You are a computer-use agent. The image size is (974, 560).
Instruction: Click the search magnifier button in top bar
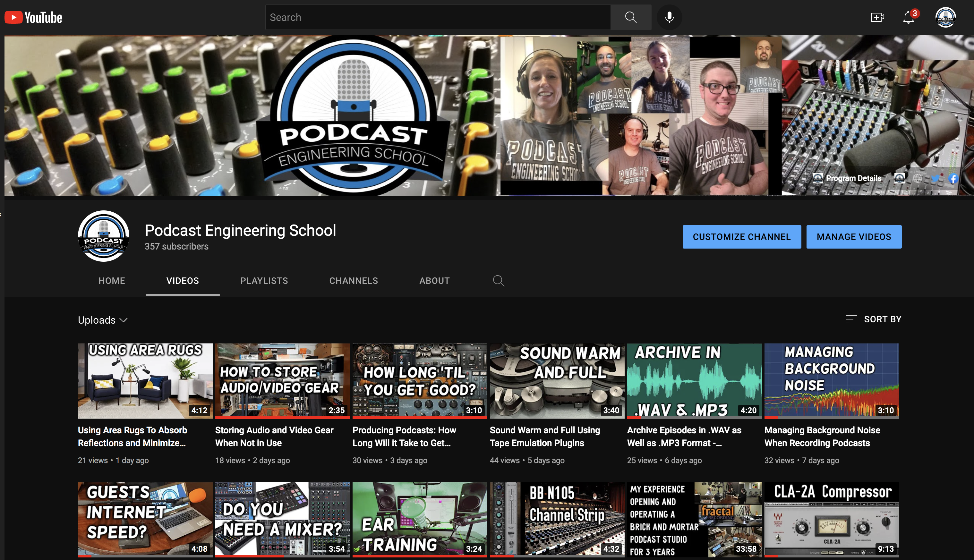point(630,17)
